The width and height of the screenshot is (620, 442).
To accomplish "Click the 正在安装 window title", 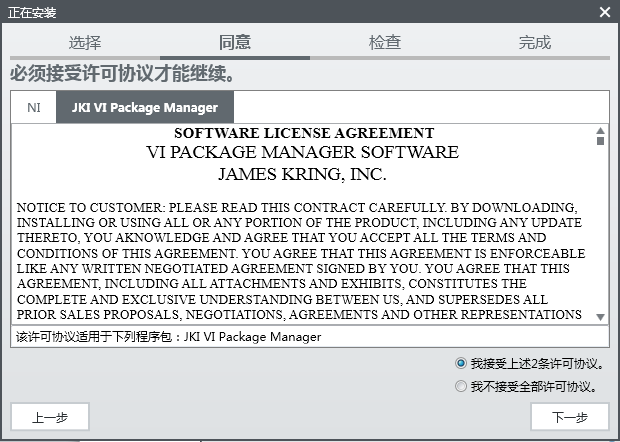I will tap(32, 12).
